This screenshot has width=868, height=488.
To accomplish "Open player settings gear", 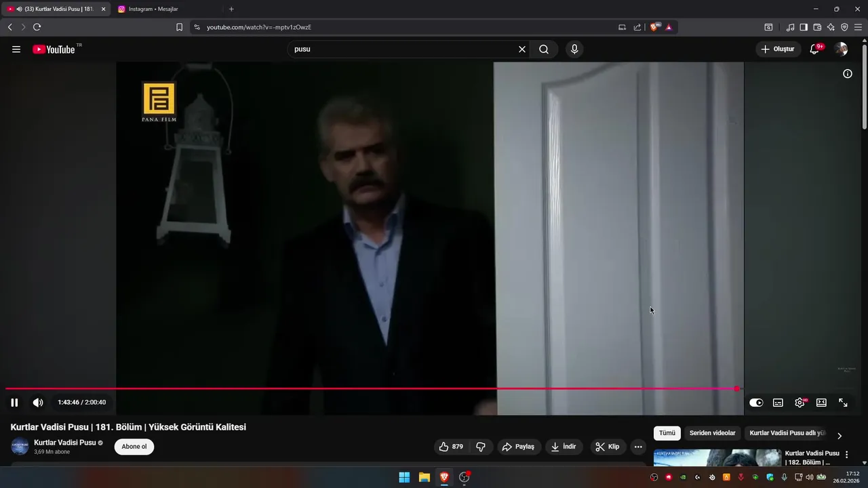I will [800, 403].
